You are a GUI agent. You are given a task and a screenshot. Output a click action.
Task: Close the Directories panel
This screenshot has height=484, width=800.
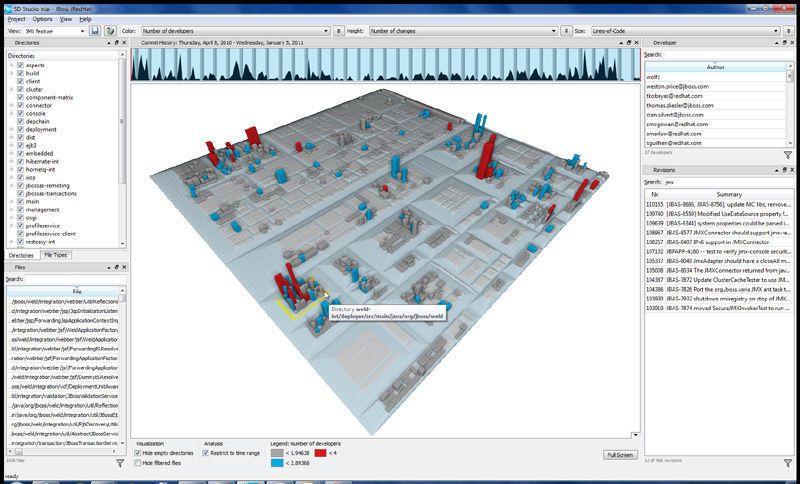coord(124,43)
